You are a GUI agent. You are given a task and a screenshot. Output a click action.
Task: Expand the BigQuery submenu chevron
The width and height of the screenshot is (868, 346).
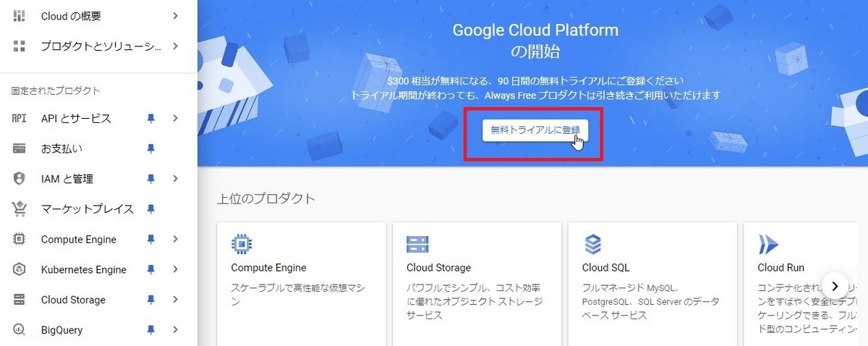(x=176, y=330)
